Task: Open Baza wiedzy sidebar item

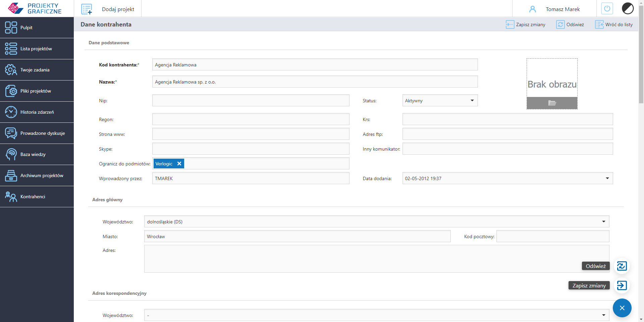Action: pyautogui.click(x=33, y=154)
